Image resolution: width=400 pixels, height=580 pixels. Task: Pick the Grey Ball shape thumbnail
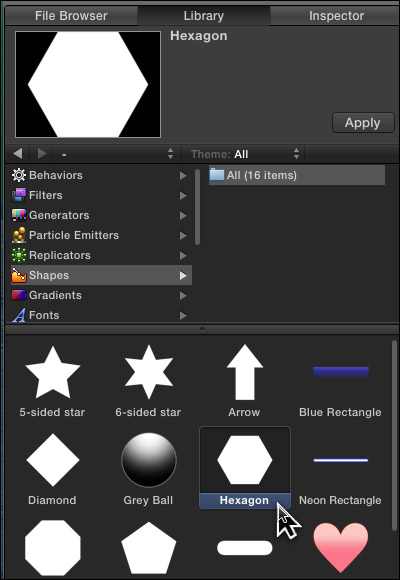[149, 460]
